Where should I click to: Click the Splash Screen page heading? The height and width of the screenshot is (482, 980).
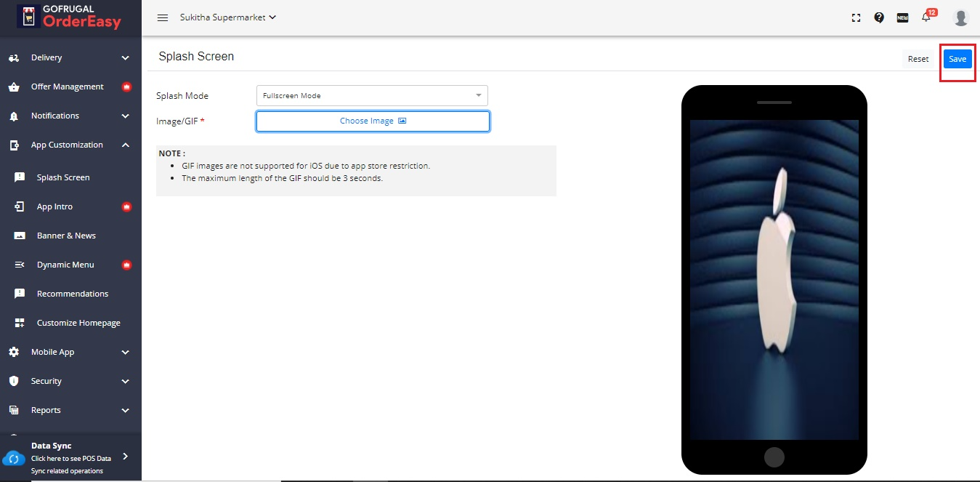point(196,56)
